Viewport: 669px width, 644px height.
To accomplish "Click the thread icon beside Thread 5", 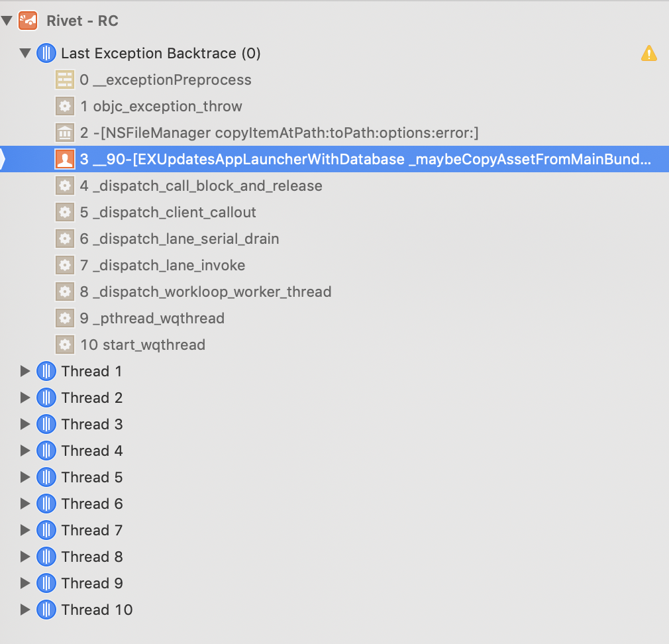I will [46, 477].
